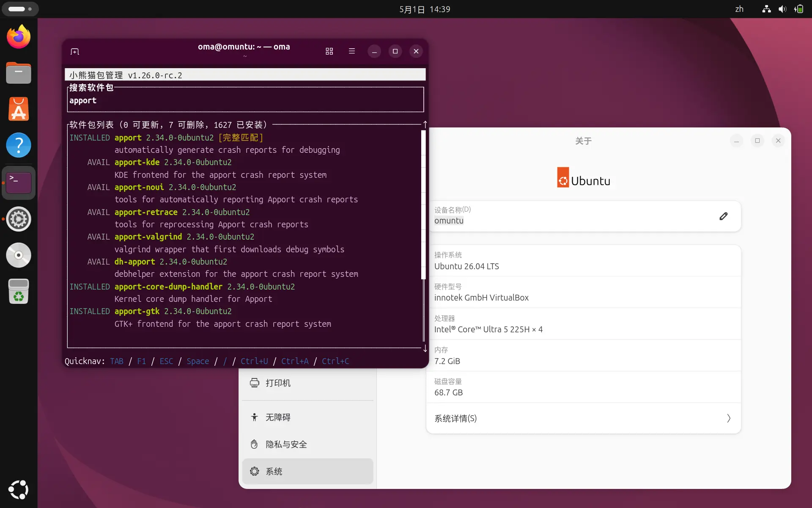Click the innotek GmbH VirtualBox value
This screenshot has height=508, width=812.
[x=481, y=298]
